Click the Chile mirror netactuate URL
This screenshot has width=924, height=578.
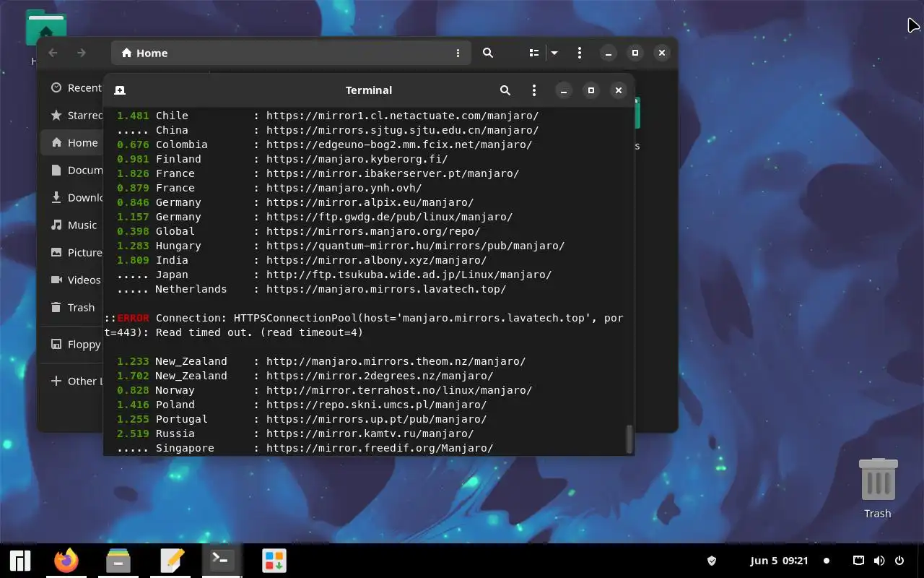click(x=402, y=116)
